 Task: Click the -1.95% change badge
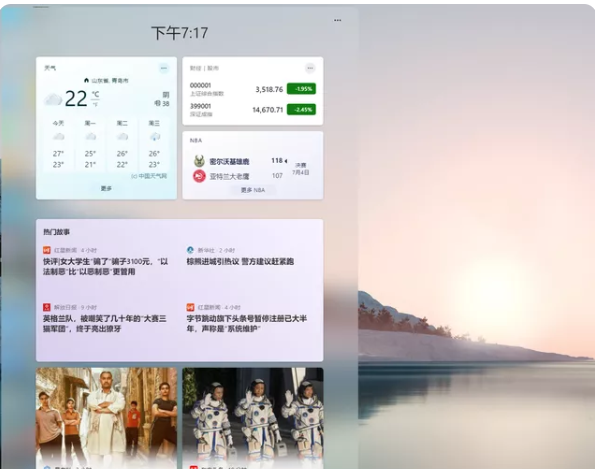click(x=301, y=89)
